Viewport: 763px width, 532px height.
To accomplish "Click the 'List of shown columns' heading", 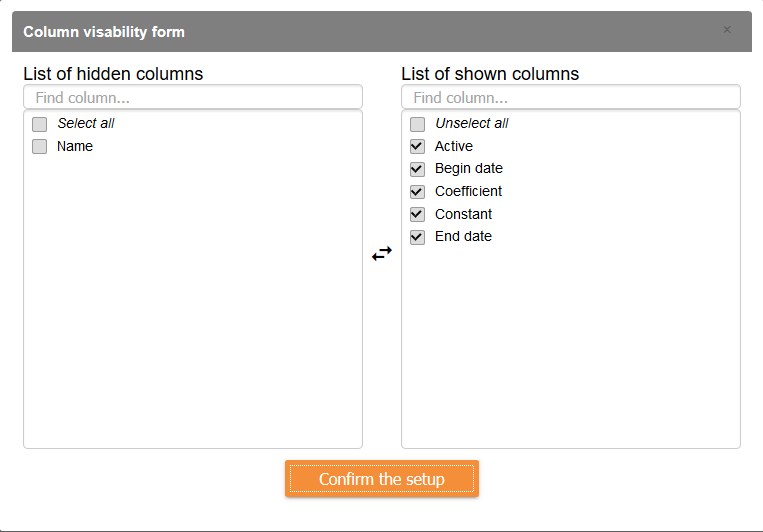I will [x=490, y=74].
